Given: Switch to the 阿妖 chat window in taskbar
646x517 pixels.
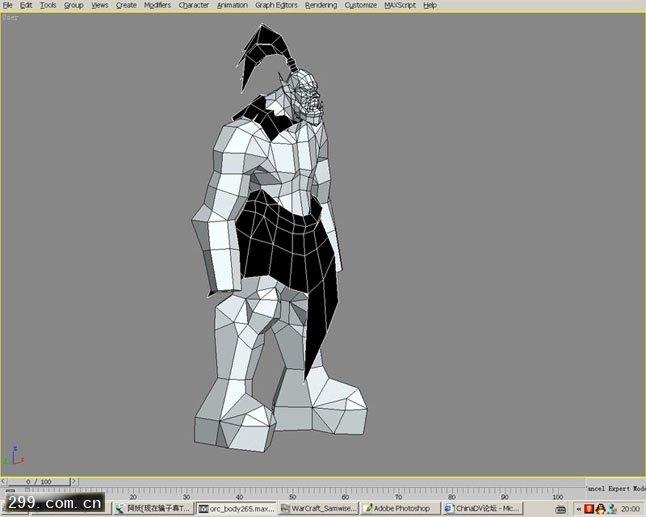Looking at the screenshot, I should (153, 509).
